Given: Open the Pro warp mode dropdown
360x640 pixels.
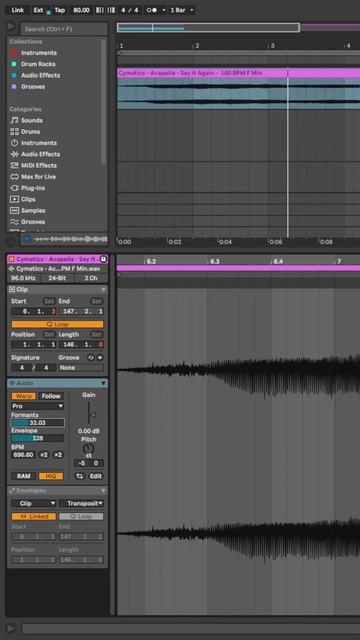Looking at the screenshot, I should pyautogui.click(x=38, y=406).
